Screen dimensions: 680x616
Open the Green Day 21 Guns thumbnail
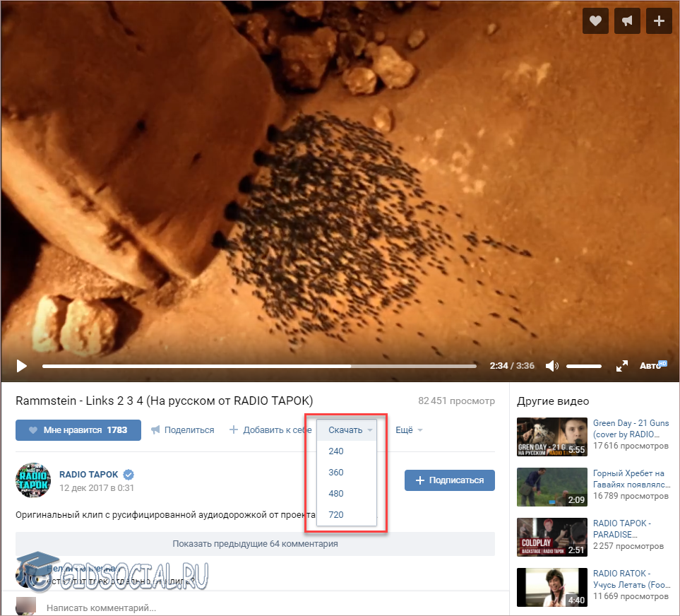pos(551,437)
